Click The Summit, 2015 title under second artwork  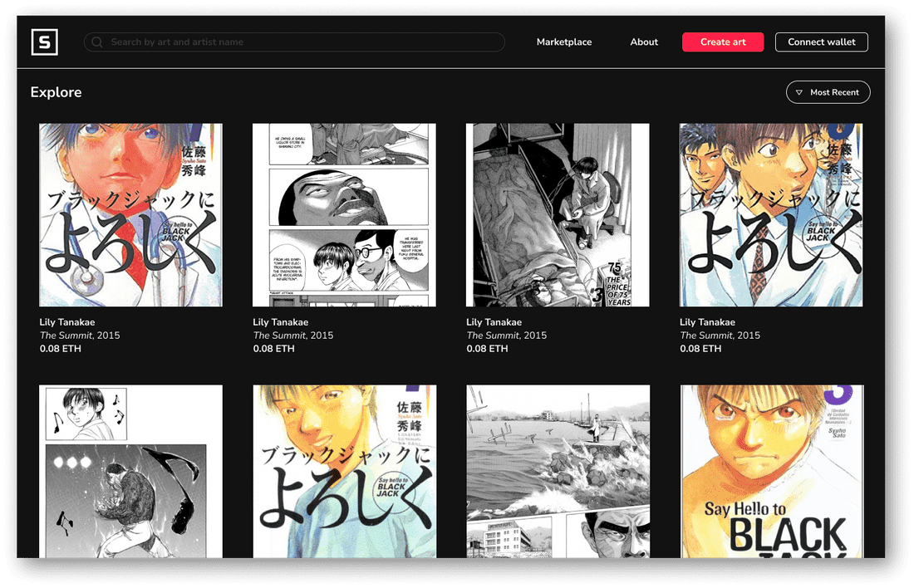point(292,335)
